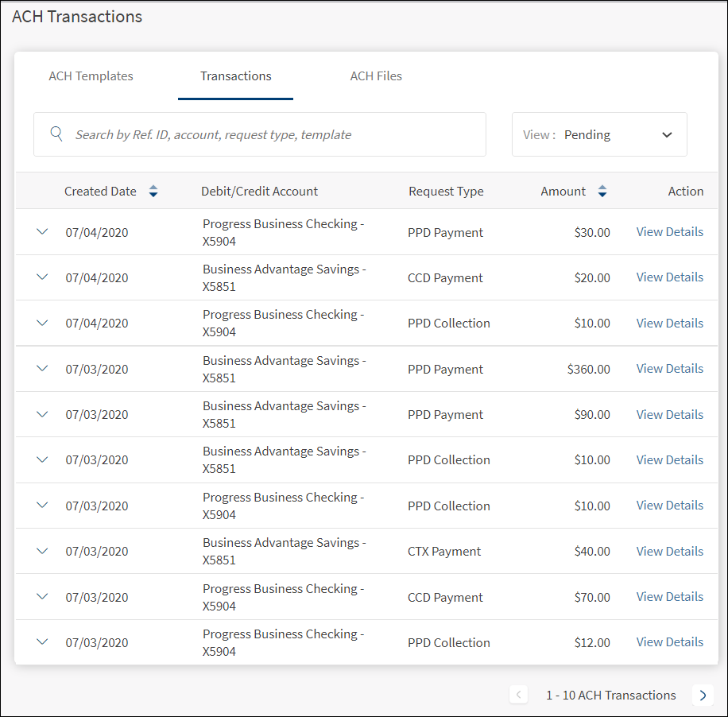This screenshot has height=717, width=728.
Task: Click the Request Type column header
Action: pos(446,192)
